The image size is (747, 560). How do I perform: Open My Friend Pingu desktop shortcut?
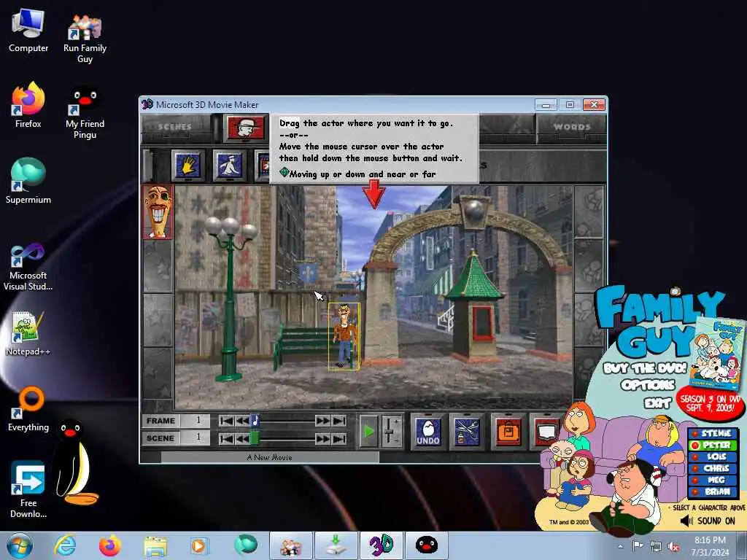pos(85,112)
